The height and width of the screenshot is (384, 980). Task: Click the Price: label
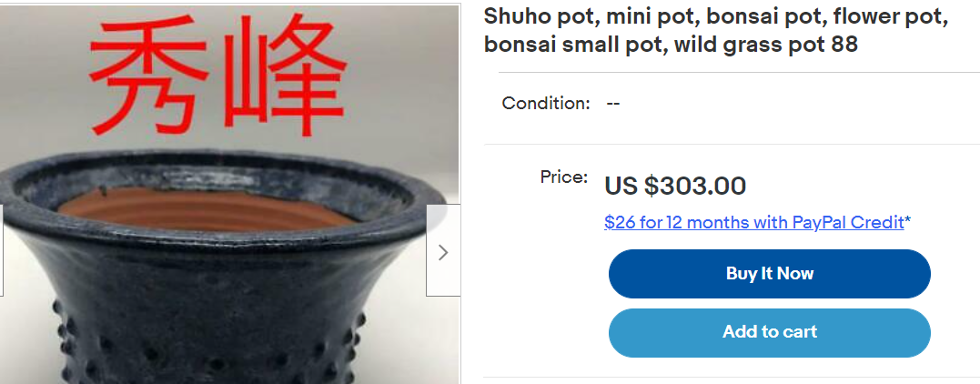point(564,177)
